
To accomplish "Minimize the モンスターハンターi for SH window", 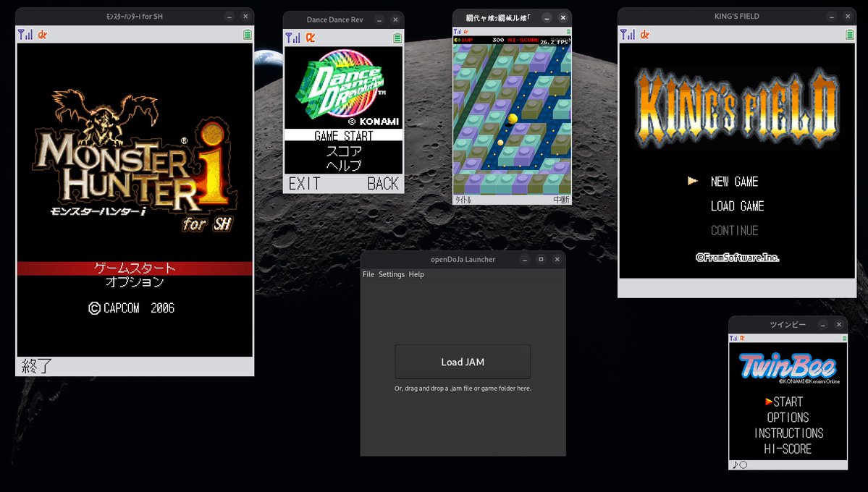I will point(229,17).
